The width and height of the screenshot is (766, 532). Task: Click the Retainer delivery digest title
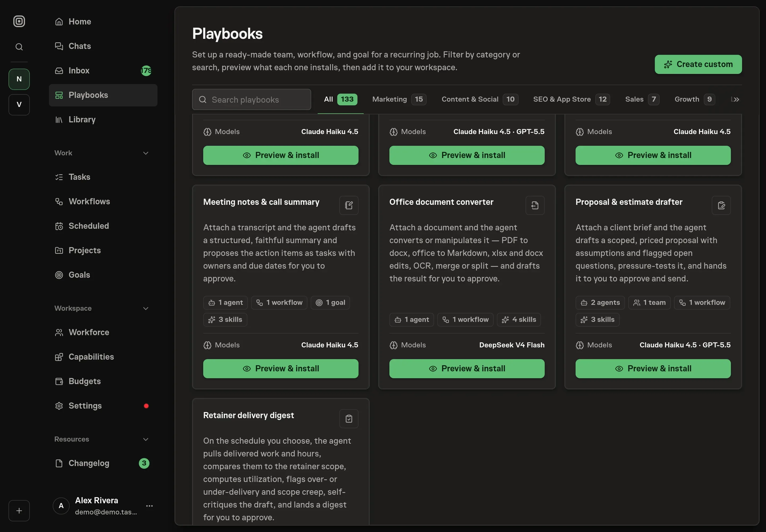pos(248,415)
